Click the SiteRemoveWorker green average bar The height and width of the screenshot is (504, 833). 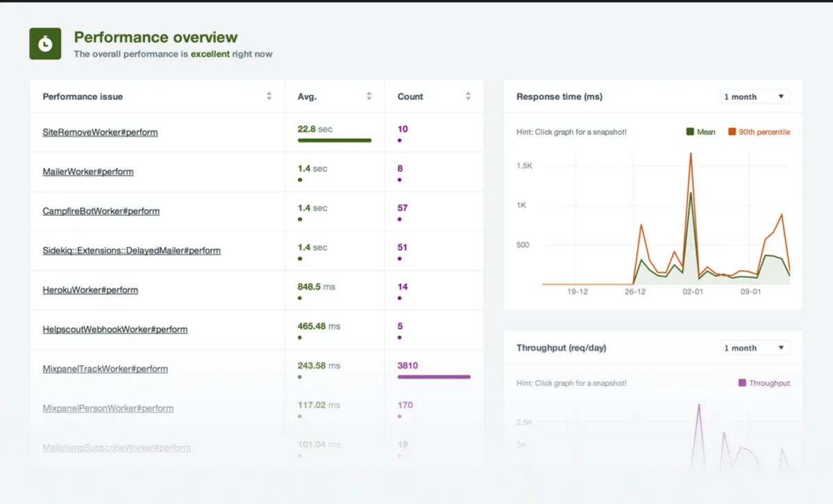tap(335, 140)
